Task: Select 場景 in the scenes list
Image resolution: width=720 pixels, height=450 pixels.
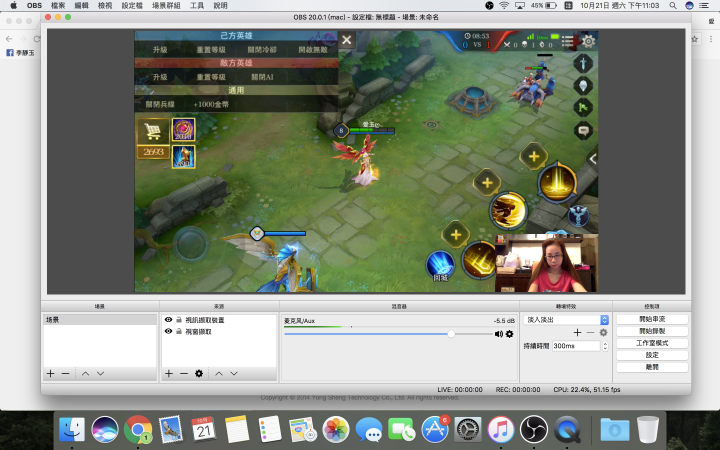Action: 100,320
